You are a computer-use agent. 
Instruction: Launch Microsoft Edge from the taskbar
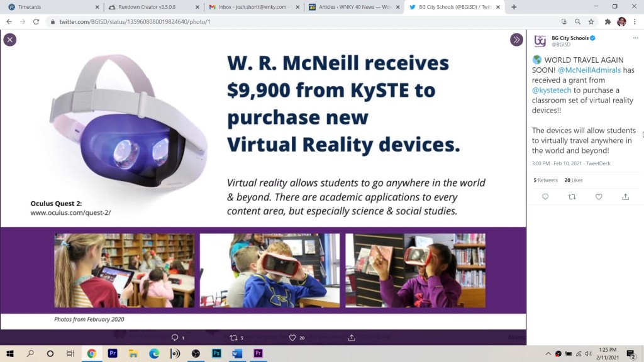[x=154, y=353]
